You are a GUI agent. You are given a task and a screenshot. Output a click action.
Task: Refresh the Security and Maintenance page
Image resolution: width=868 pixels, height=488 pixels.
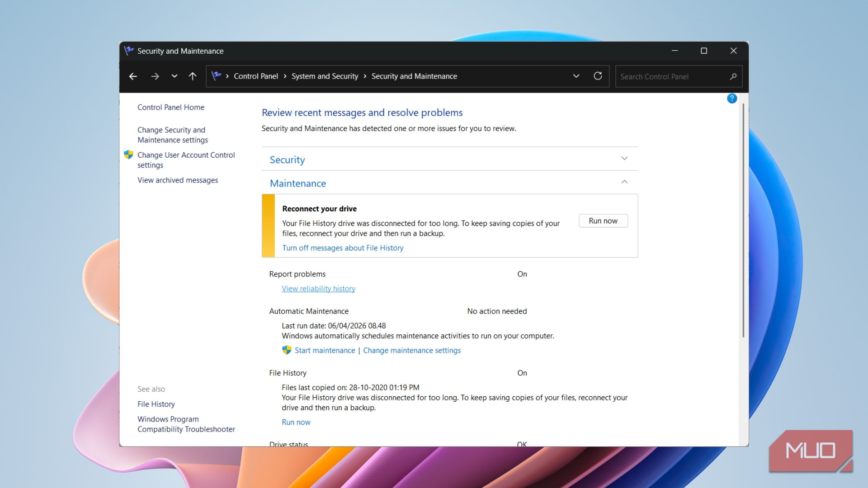[x=598, y=76]
